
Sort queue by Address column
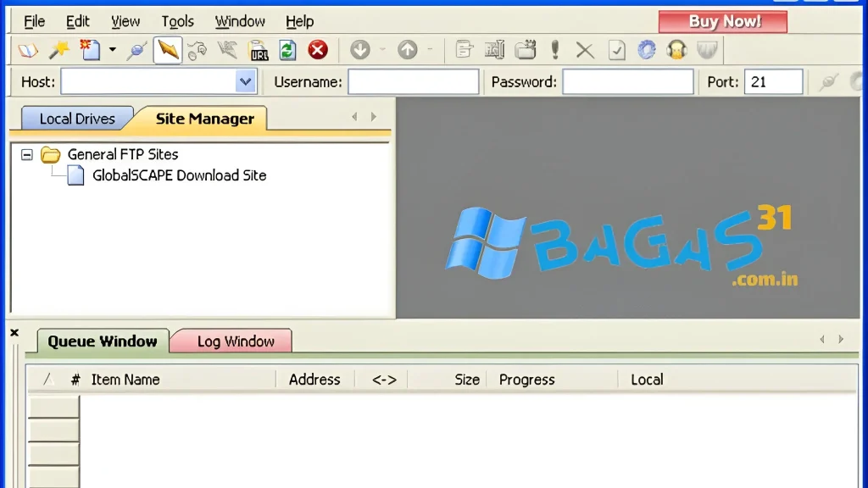314,380
